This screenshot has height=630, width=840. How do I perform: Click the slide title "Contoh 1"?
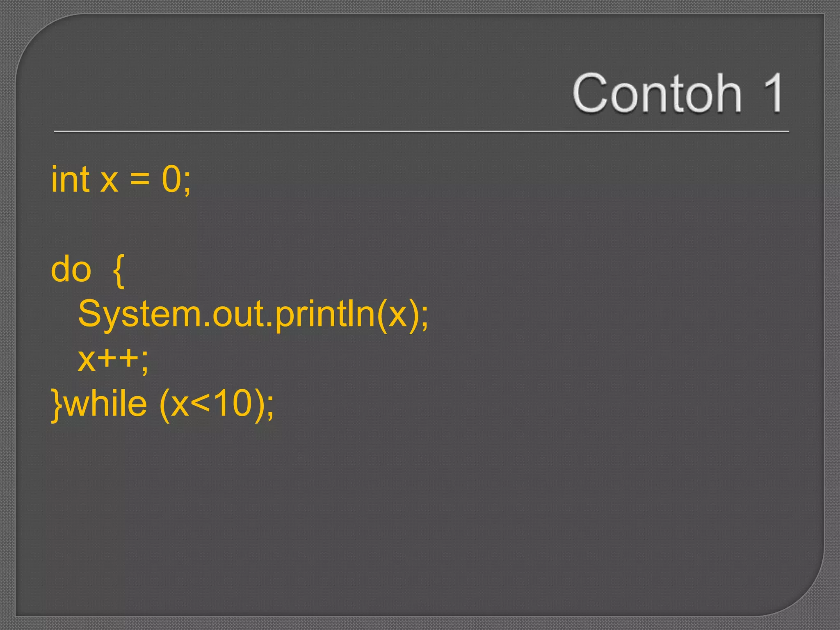click(678, 93)
